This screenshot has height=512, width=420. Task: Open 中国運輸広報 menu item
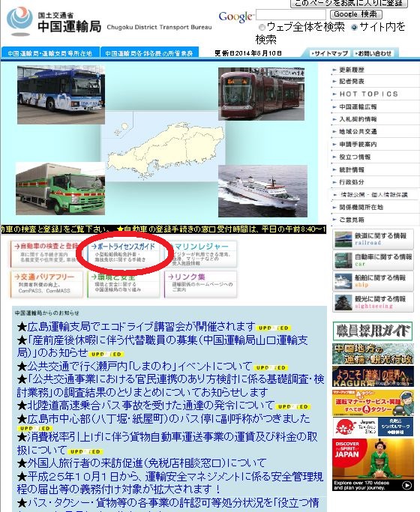(x=358, y=106)
